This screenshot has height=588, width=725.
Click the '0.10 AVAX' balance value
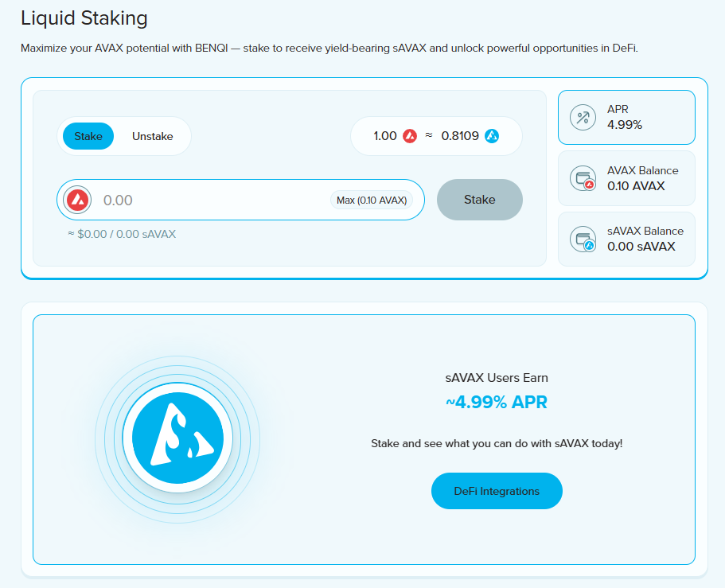click(x=636, y=186)
